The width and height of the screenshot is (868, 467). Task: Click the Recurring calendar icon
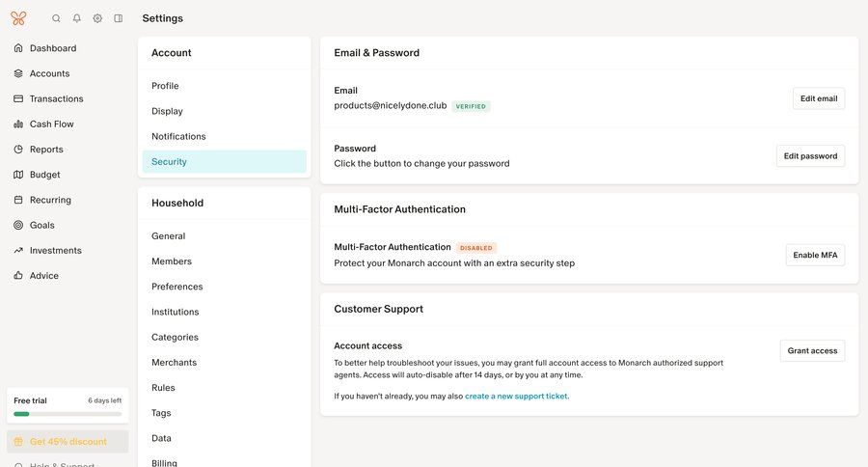click(18, 200)
